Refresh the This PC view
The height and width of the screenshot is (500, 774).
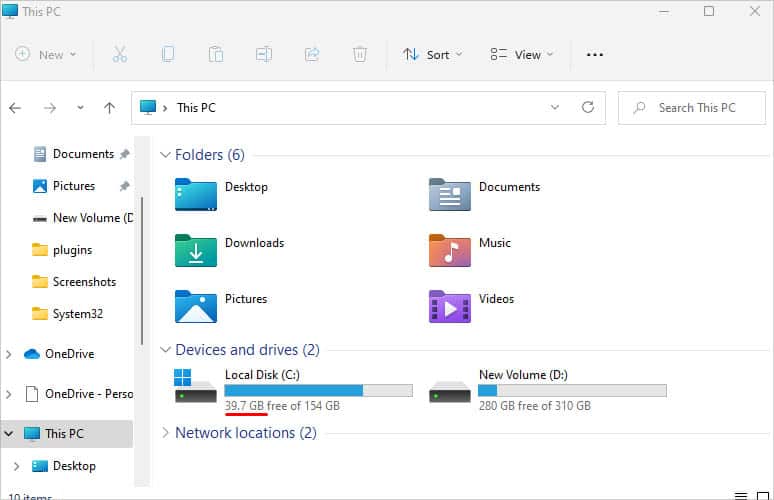click(587, 107)
